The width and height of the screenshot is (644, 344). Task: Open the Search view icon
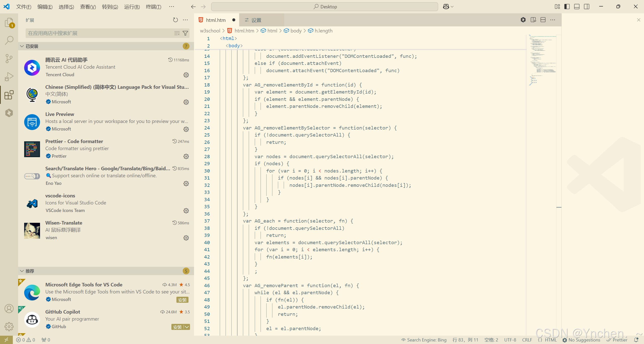9,40
